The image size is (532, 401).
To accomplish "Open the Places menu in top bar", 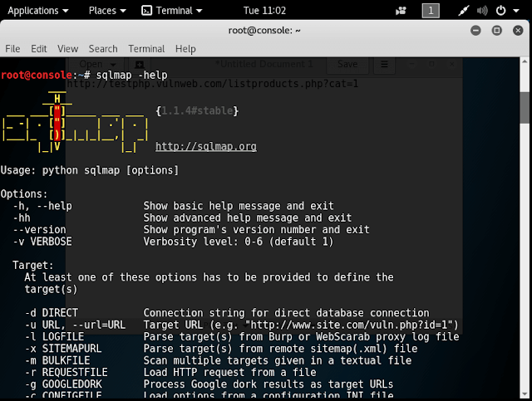I will click(107, 11).
